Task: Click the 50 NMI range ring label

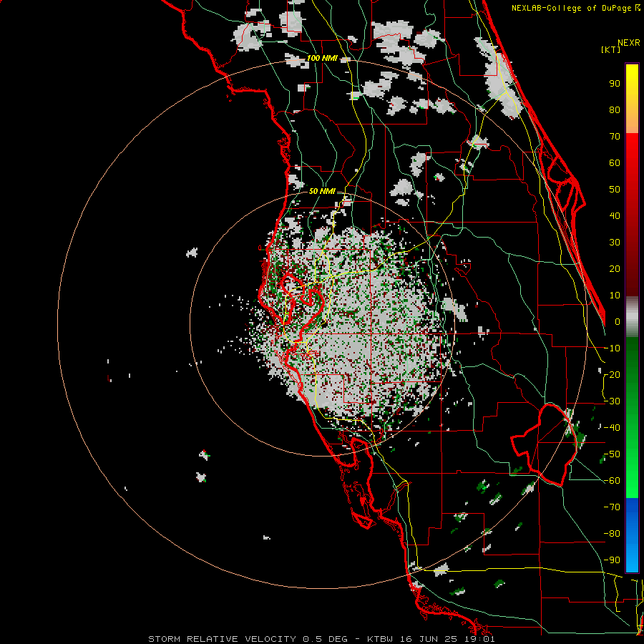Action: pyautogui.click(x=322, y=191)
